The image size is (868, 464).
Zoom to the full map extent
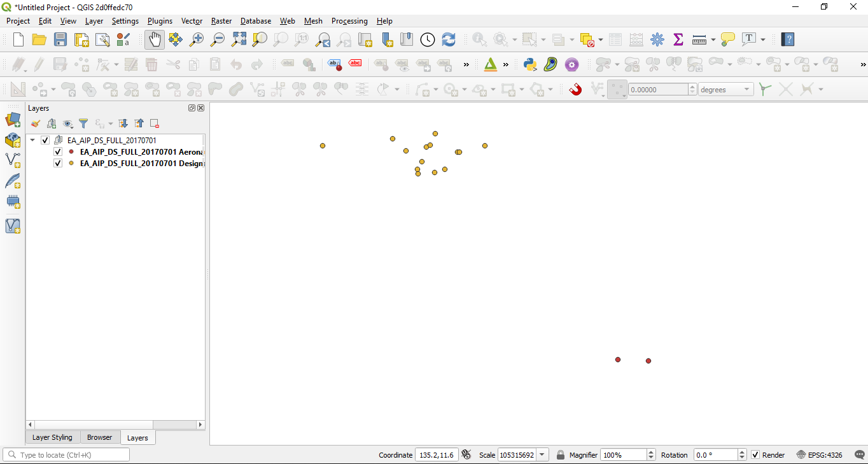[239, 39]
